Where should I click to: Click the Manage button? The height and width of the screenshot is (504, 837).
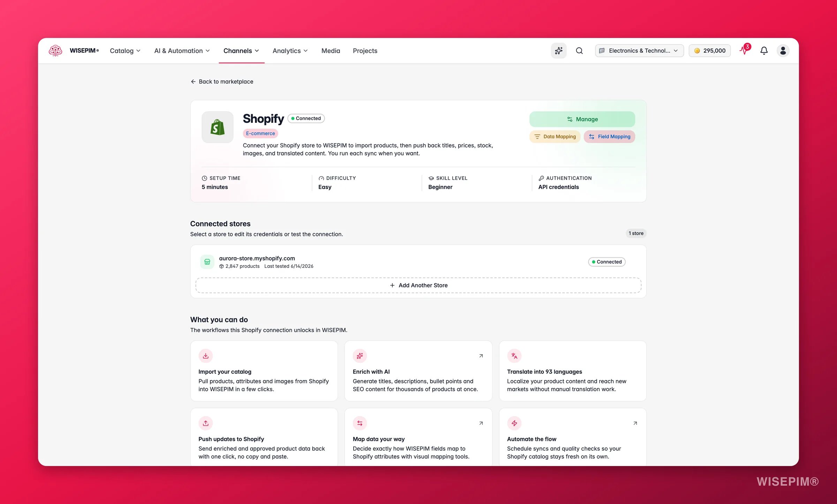pos(582,119)
